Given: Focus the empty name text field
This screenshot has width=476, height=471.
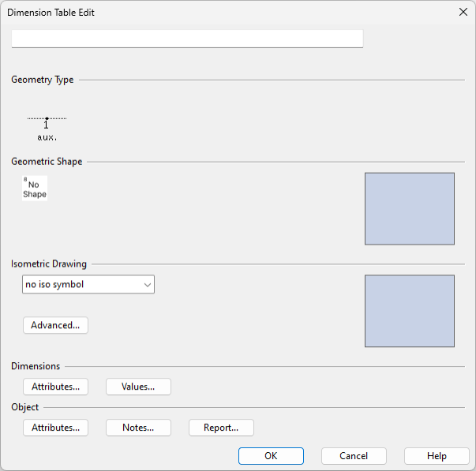Looking at the screenshot, I should (187, 39).
